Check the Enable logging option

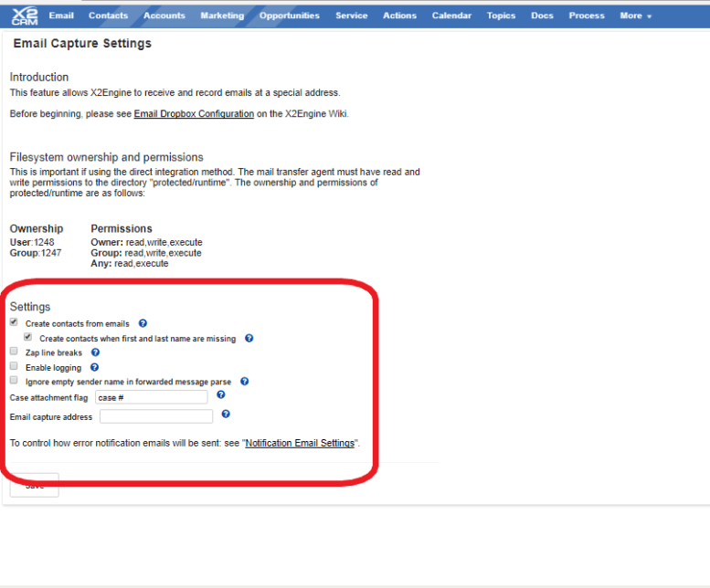(14, 365)
